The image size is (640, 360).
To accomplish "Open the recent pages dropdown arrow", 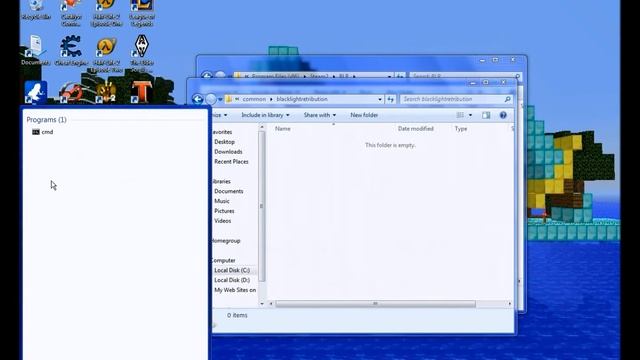I will [x=220, y=99].
